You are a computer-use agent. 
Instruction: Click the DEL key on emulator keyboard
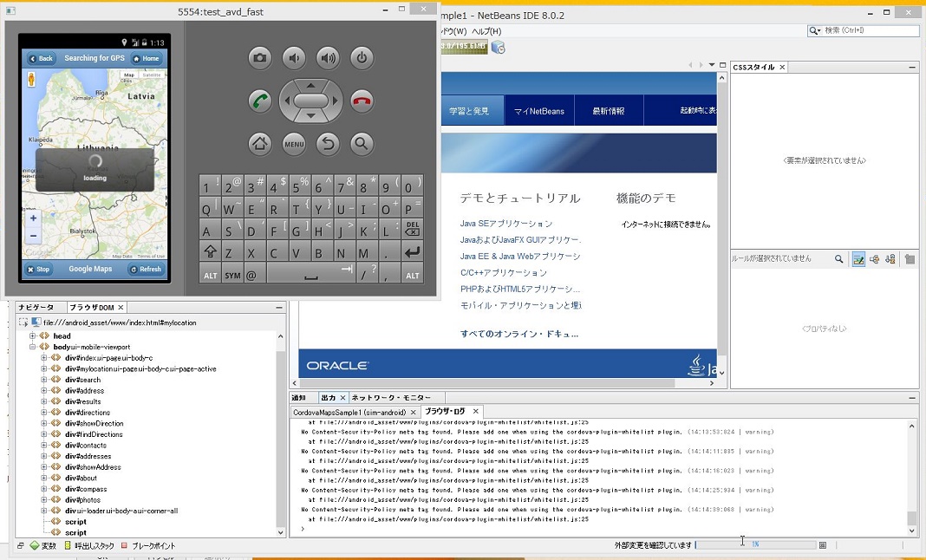[412, 229]
